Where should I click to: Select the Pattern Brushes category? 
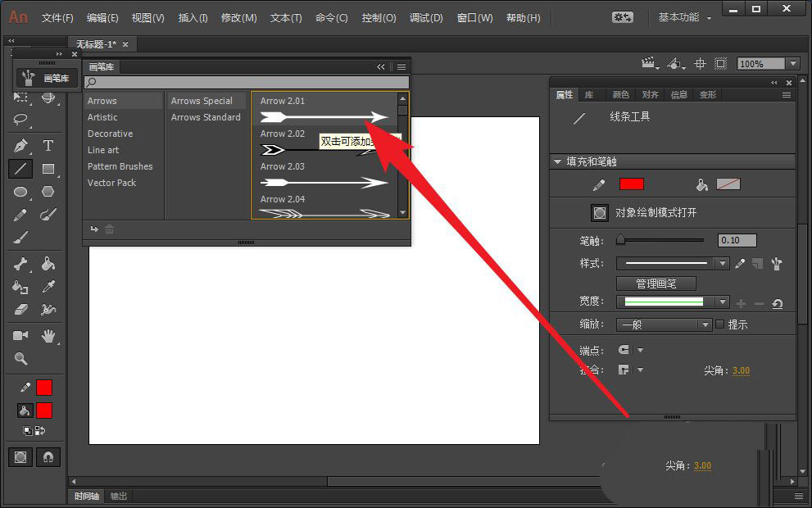click(120, 167)
